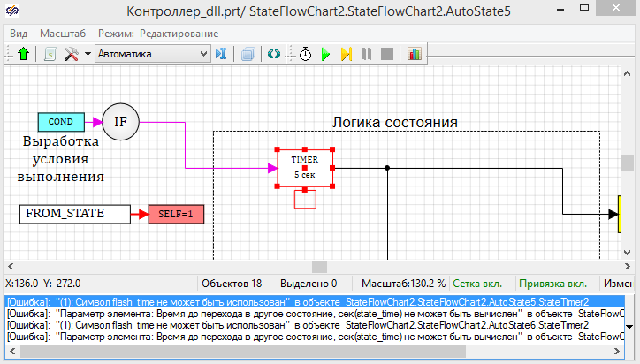The image size is (640, 364).
Task: Click the canvas vertical scrollbar thumb
Action: click(x=627, y=163)
